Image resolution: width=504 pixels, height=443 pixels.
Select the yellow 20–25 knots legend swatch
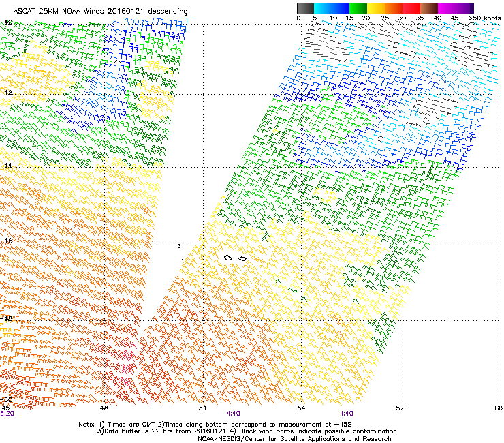click(x=376, y=8)
